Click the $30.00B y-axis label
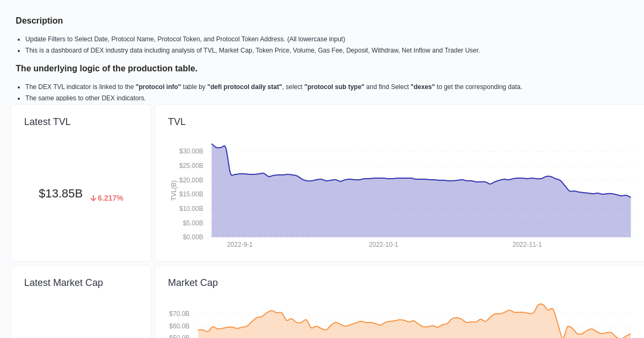Viewport: 644px width, 338px height. point(191,151)
